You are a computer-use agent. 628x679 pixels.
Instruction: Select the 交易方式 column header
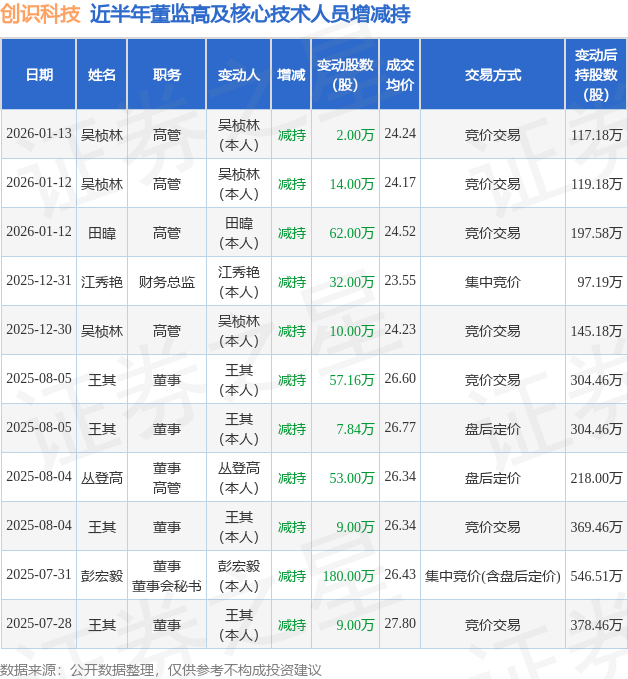(x=492, y=74)
